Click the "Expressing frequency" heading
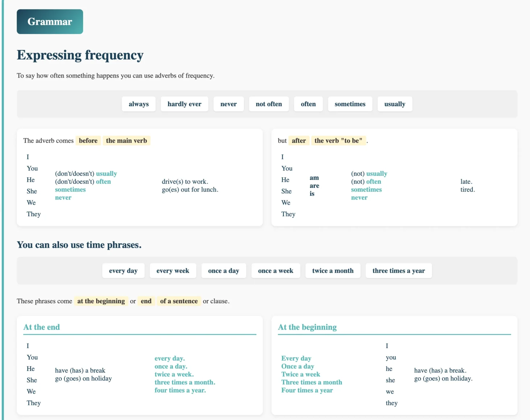 click(80, 55)
